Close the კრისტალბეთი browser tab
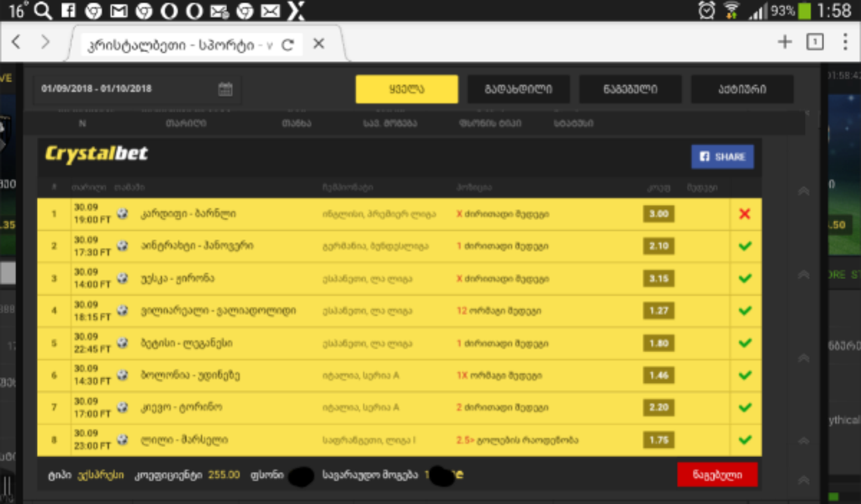Screen dimensions: 861x504 tap(319, 44)
